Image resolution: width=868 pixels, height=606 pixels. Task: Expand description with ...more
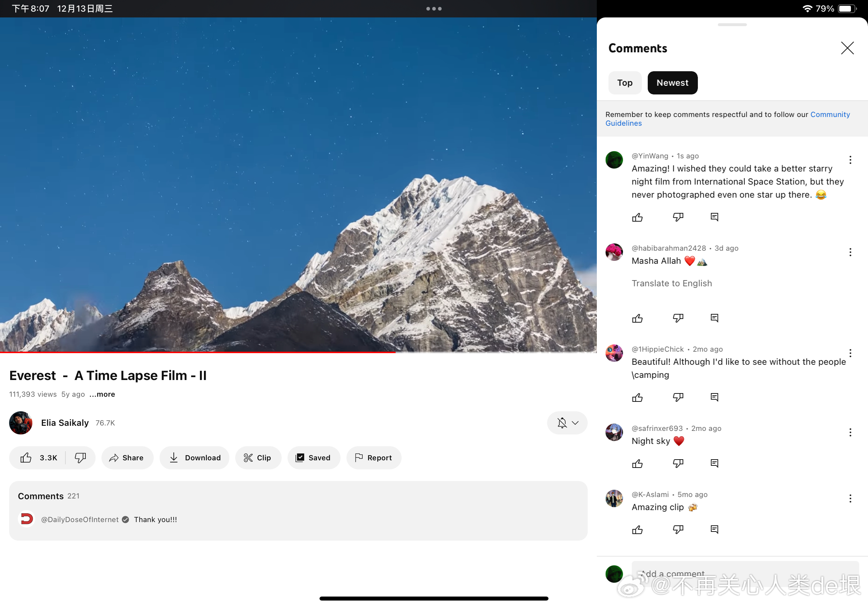pyautogui.click(x=102, y=394)
